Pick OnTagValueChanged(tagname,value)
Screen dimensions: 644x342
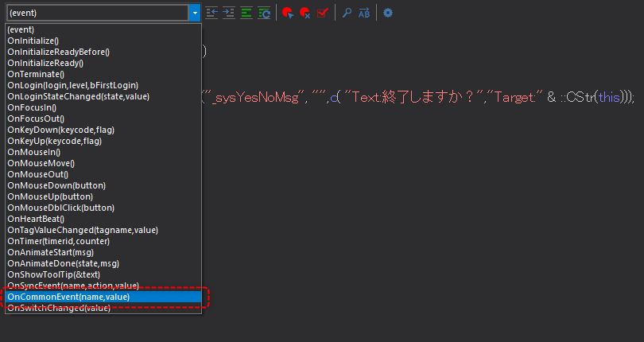click(x=103, y=230)
